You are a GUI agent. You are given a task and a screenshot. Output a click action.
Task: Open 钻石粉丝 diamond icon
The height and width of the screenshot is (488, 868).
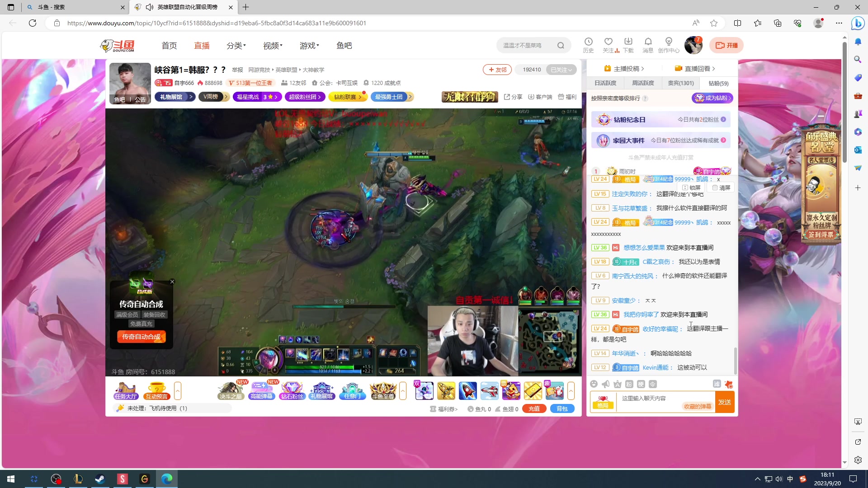click(292, 391)
